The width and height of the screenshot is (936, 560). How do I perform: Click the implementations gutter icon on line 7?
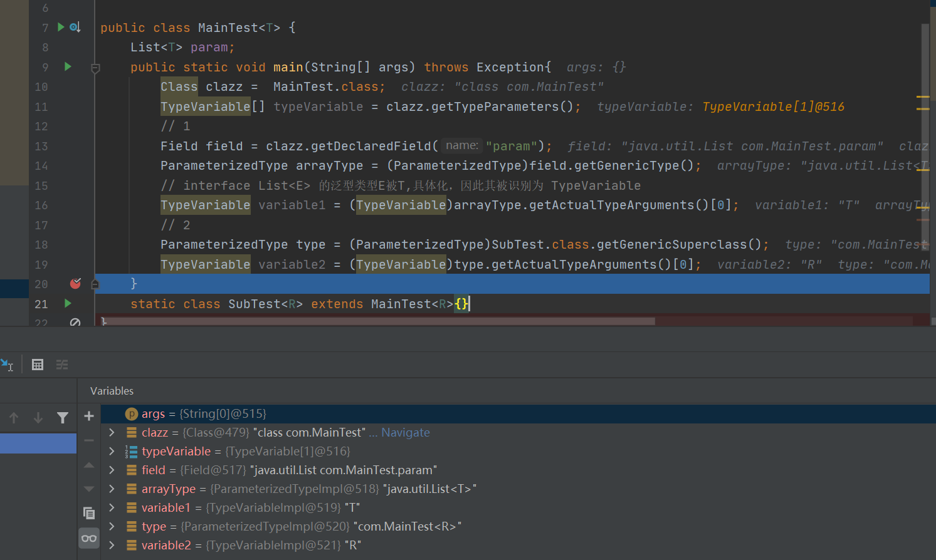click(x=75, y=28)
